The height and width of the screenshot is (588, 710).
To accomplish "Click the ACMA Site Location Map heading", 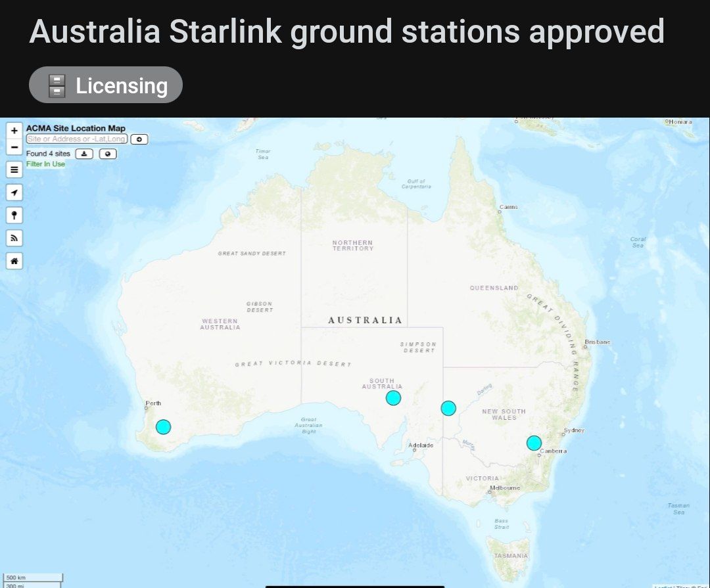I will (76, 128).
